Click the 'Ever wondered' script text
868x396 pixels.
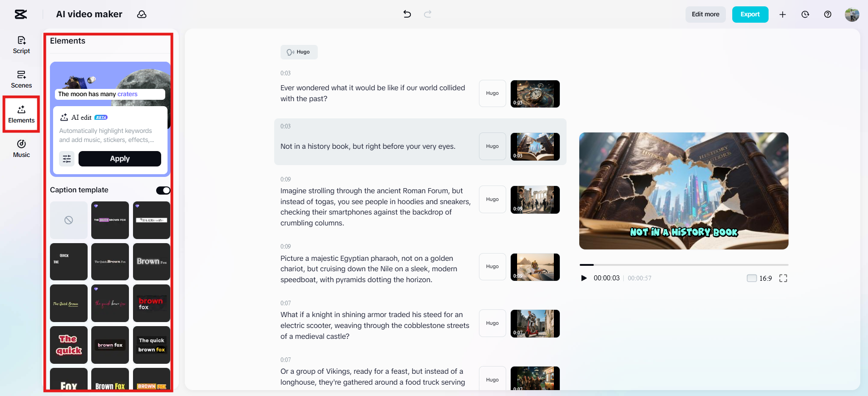[373, 93]
